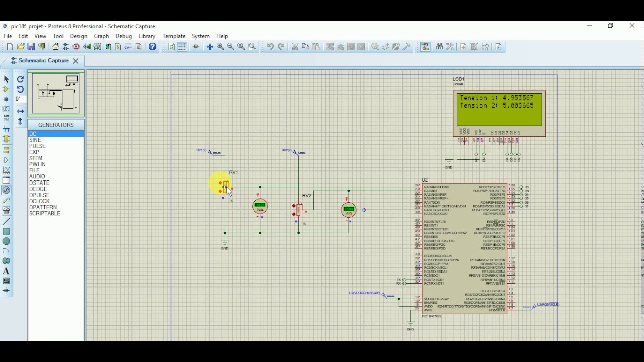This screenshot has height=362, width=644.
Task: Toggle the wire auto-router button
Action: point(425,47)
